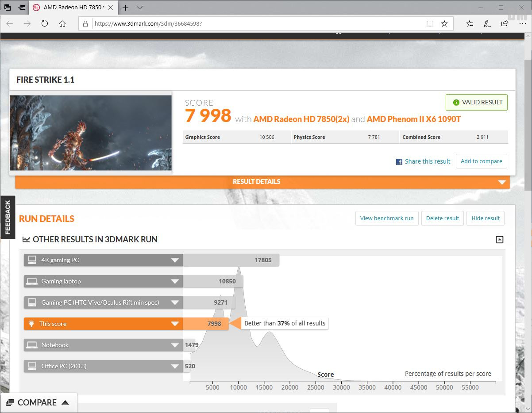The width and height of the screenshot is (532, 413).
Task: Click the forward navigation arrow
Action: coord(27,23)
